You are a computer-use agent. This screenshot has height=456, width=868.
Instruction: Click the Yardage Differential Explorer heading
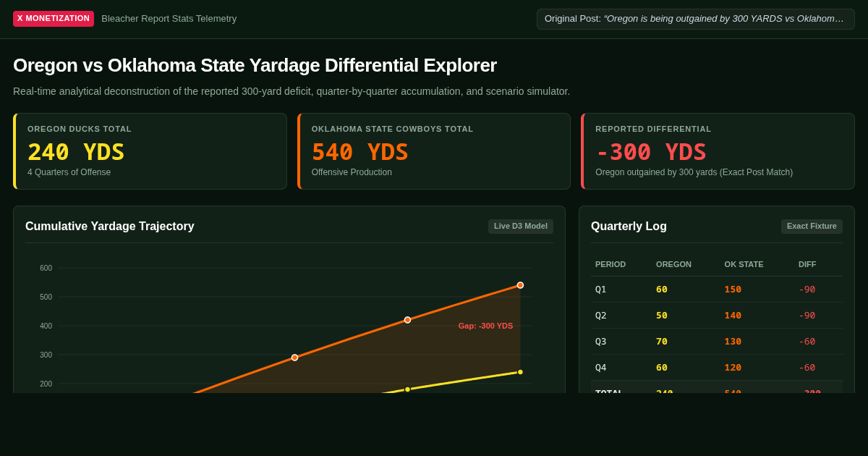(255, 65)
